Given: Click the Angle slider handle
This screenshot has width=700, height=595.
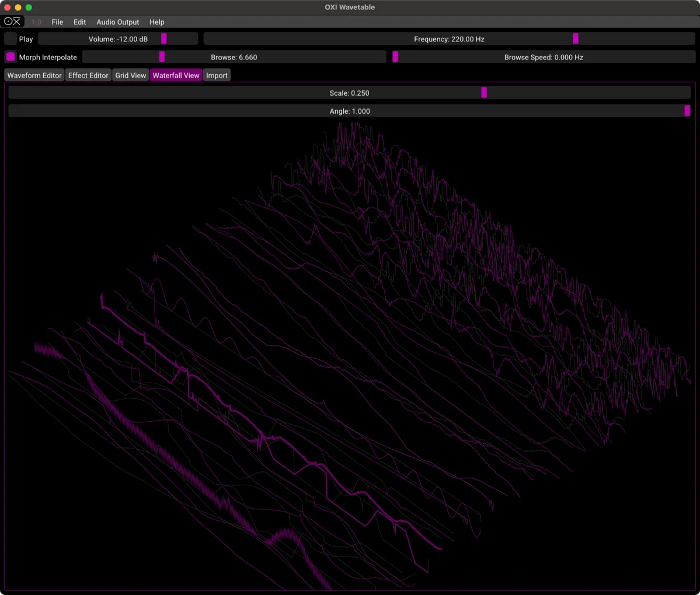Looking at the screenshot, I should 687,110.
